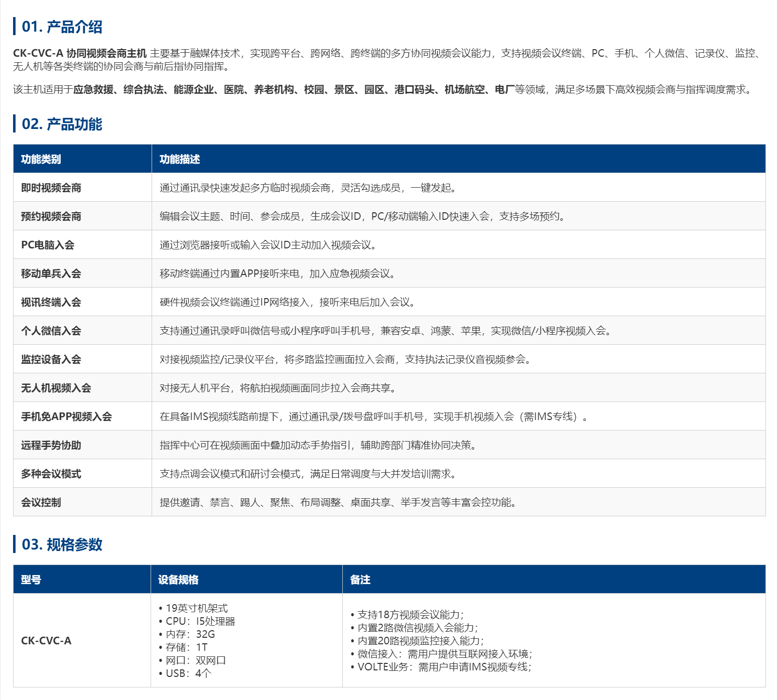This screenshot has height=700, width=777.
Task: Click the '02. 产品功能' section heading
Action: point(62,124)
